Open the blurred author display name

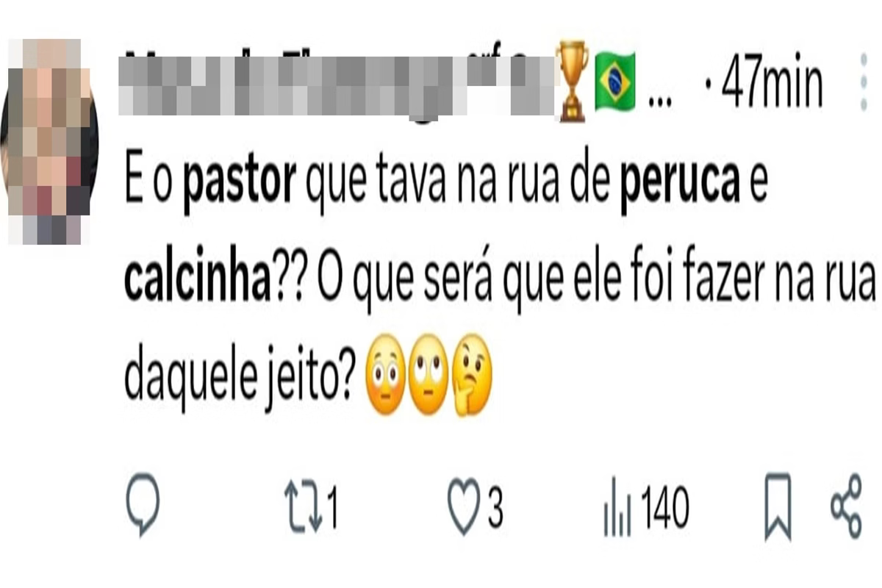point(334,83)
